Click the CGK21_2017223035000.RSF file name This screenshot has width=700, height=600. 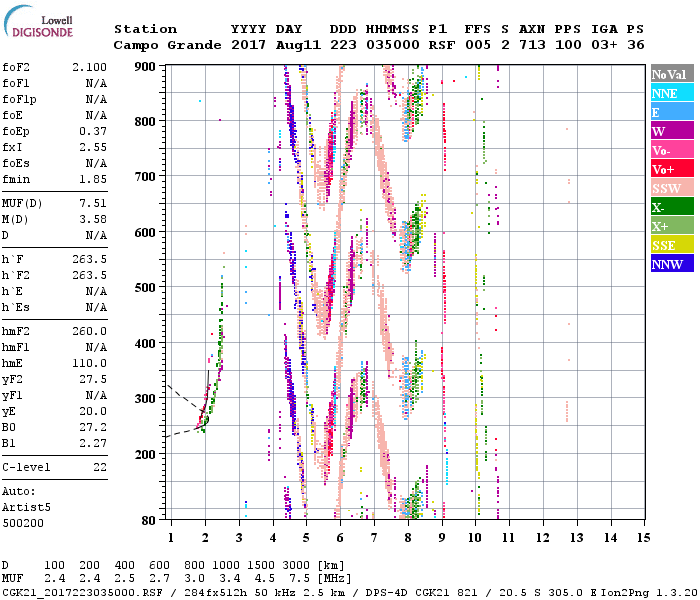(82, 593)
